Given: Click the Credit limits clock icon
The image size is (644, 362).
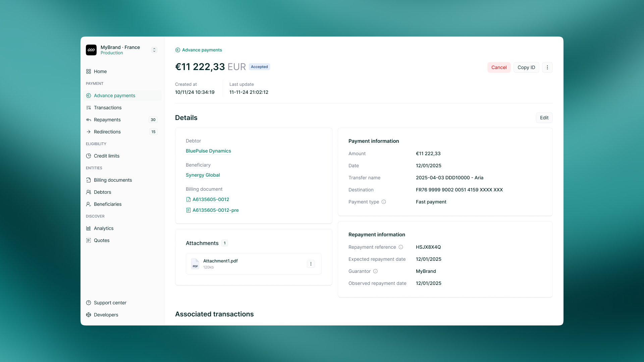Looking at the screenshot, I should click(x=89, y=156).
